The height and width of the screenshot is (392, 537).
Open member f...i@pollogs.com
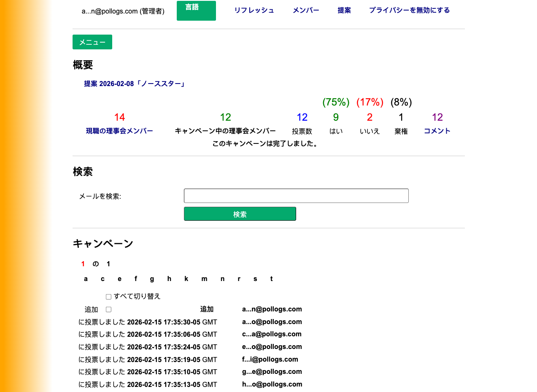pos(270,359)
